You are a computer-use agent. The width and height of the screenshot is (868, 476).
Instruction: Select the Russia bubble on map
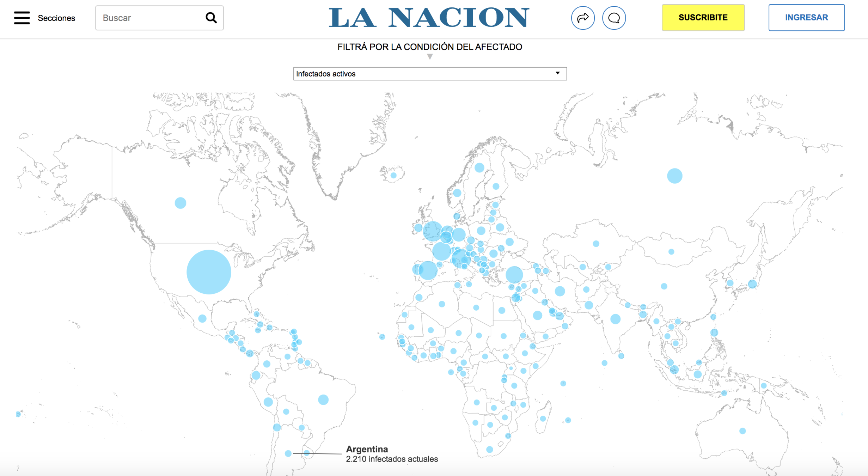coord(674,176)
